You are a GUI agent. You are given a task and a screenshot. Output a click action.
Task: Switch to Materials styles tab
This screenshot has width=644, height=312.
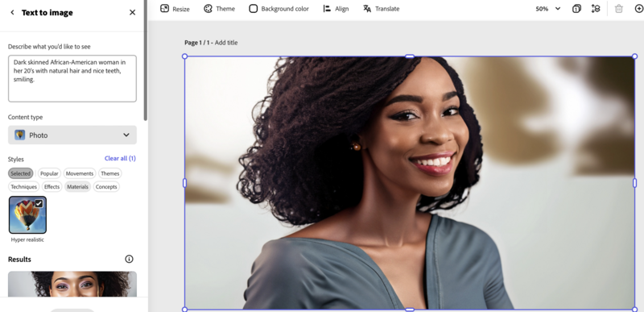pos(77,186)
